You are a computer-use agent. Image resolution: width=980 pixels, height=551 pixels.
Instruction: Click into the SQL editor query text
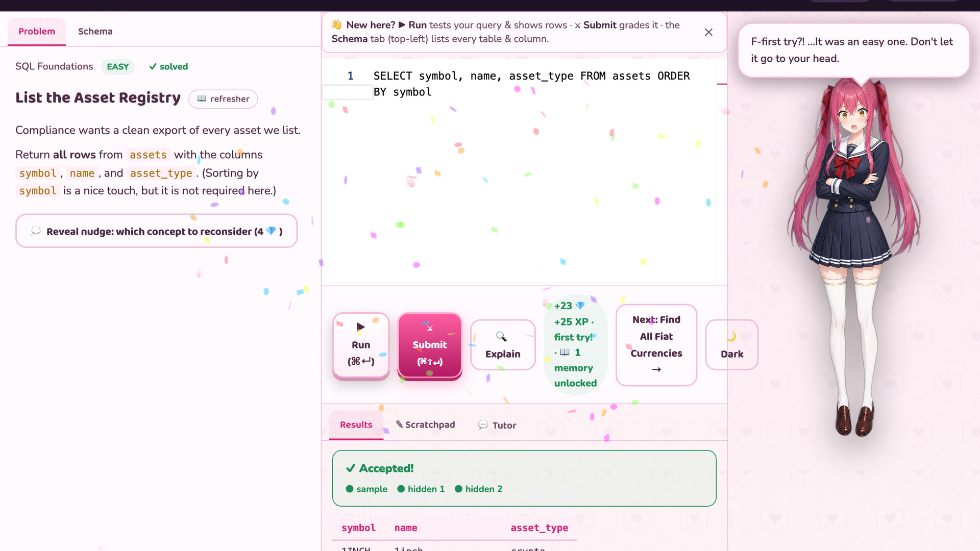(x=531, y=84)
